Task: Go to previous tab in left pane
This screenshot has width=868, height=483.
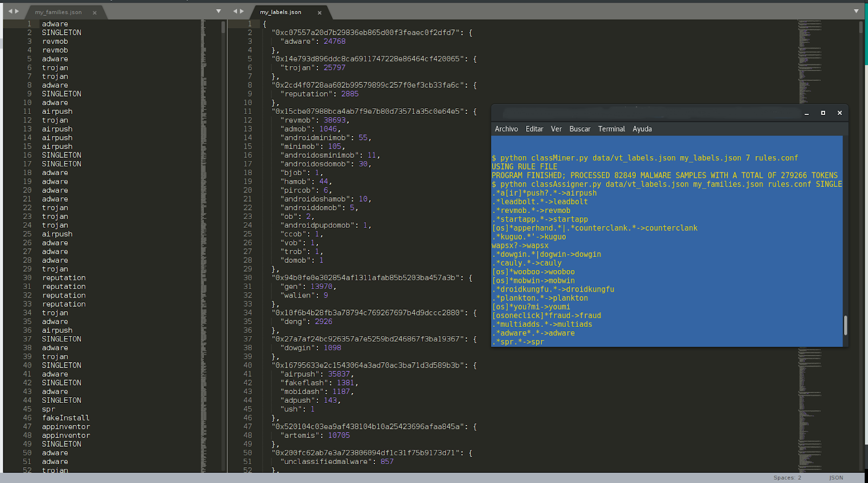Action: click(x=10, y=11)
